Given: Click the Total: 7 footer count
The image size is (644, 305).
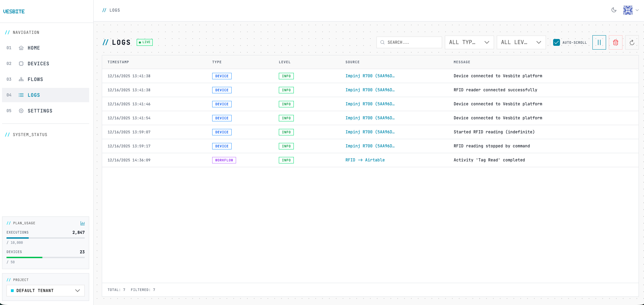Looking at the screenshot, I should click(x=117, y=290).
